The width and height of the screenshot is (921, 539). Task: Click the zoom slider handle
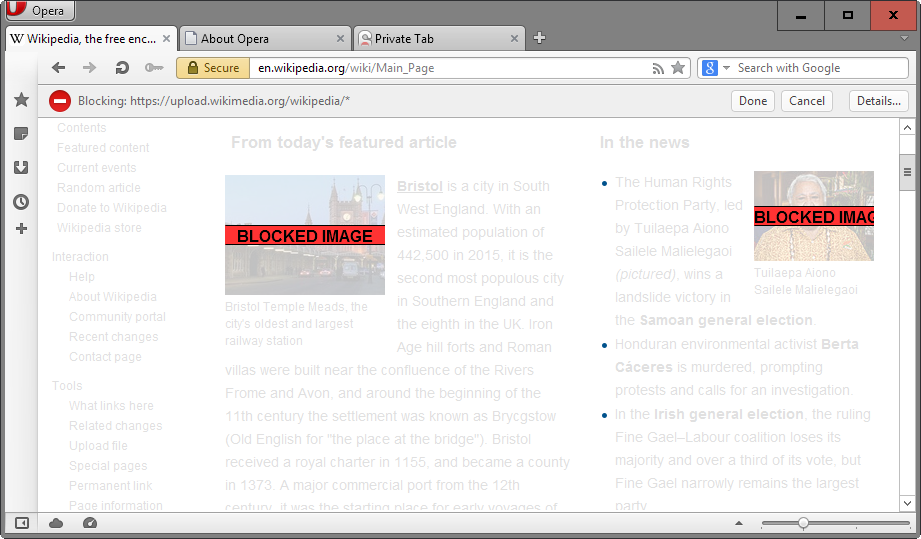click(x=803, y=523)
